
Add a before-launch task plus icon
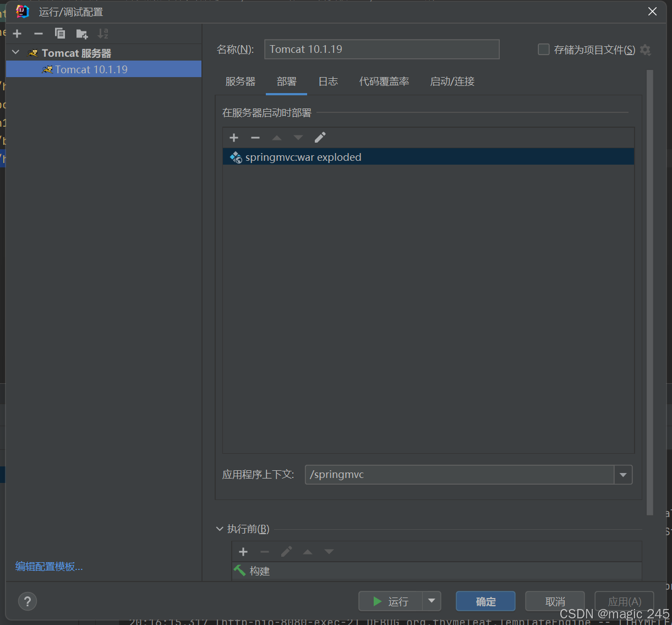[x=243, y=552]
